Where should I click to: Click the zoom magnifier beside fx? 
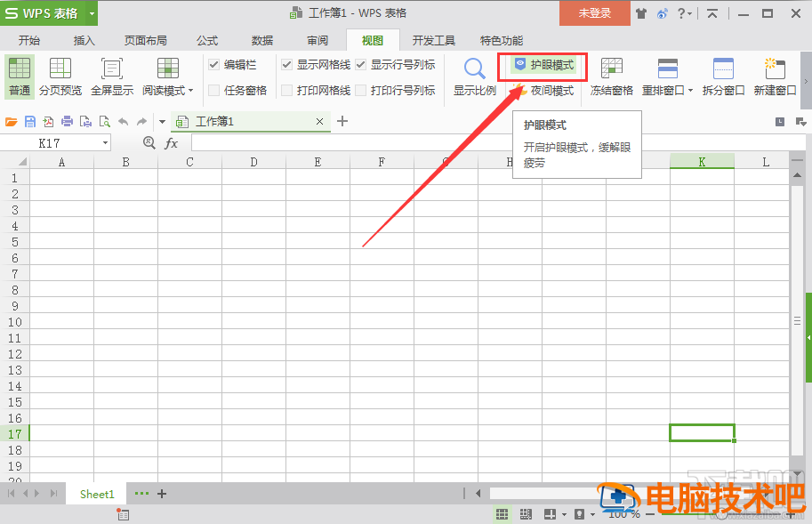[149, 142]
